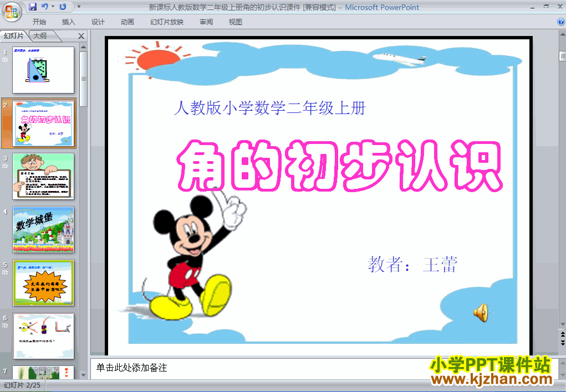Select slide 1 thumbnail with clock
This screenshot has width=566, height=392.
(x=43, y=70)
